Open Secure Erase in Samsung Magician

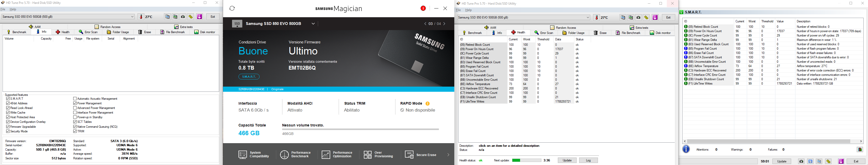pyautogui.click(x=421, y=154)
